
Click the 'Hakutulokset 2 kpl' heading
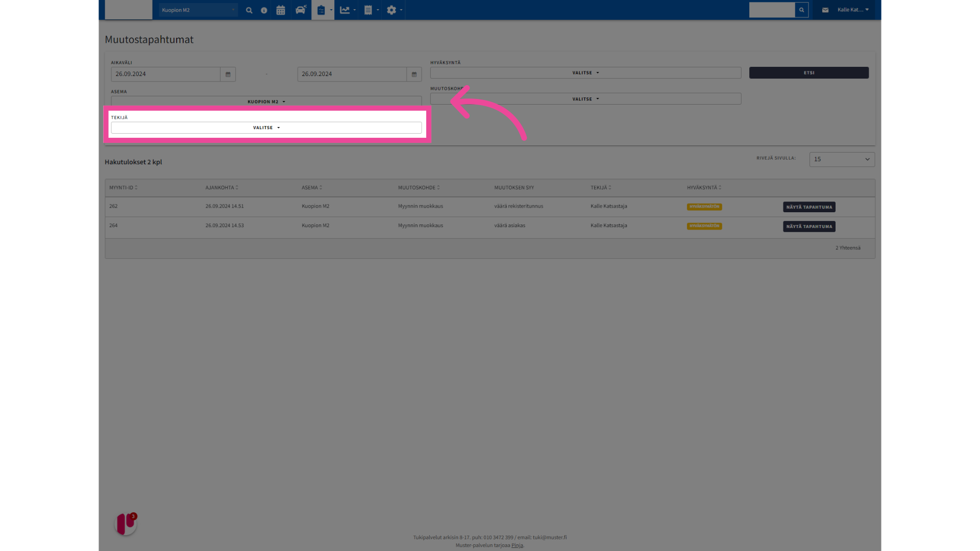[x=133, y=162]
